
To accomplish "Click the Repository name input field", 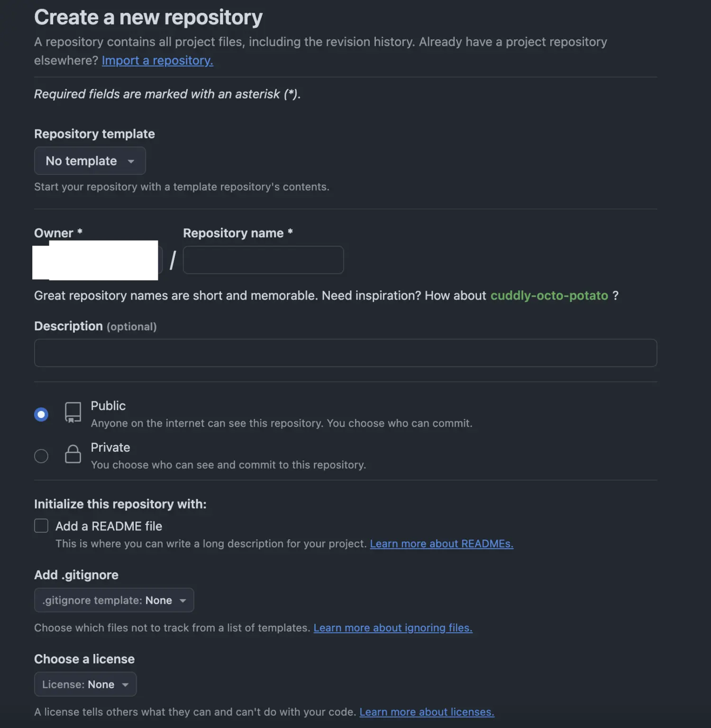I will coord(263,260).
